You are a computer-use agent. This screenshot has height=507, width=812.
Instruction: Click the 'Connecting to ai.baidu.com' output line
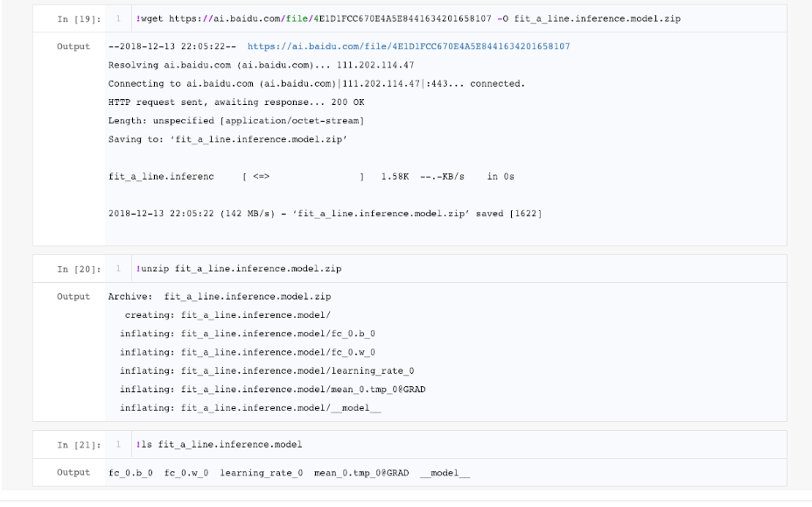[317, 83]
